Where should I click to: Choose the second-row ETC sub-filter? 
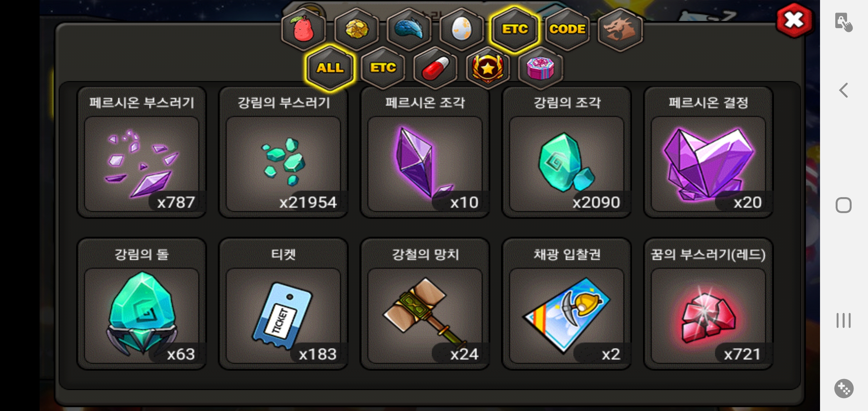[x=383, y=68]
